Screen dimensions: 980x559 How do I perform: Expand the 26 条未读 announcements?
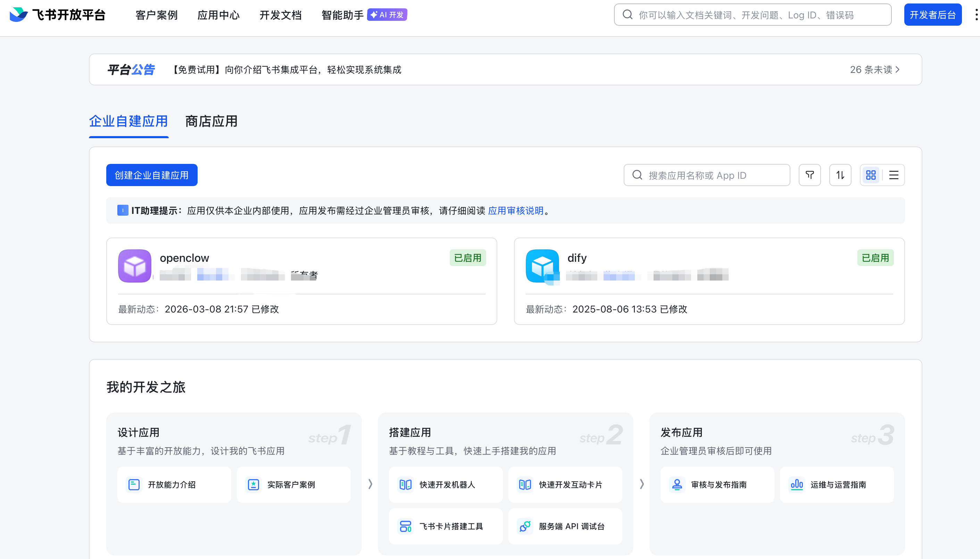click(x=874, y=69)
